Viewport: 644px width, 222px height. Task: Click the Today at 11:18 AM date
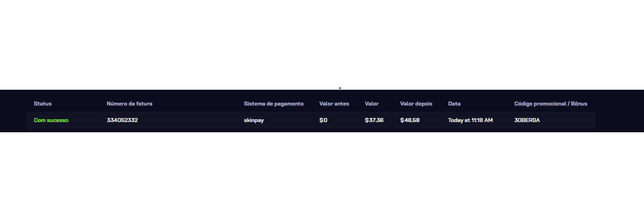pyautogui.click(x=470, y=120)
